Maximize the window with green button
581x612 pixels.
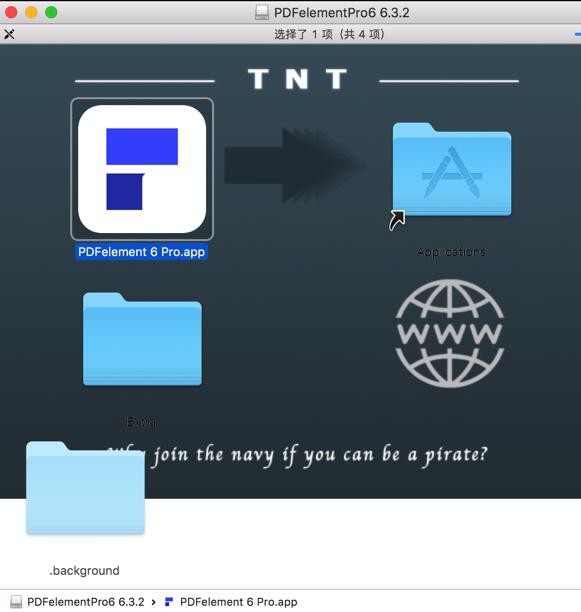[51, 12]
